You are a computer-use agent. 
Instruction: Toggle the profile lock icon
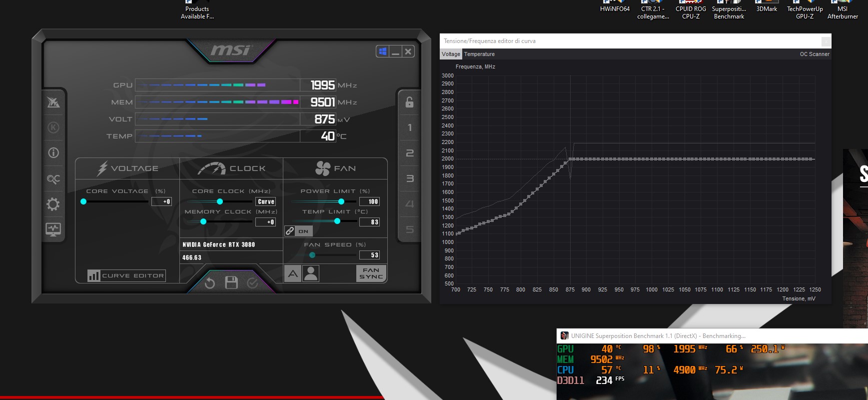point(409,102)
